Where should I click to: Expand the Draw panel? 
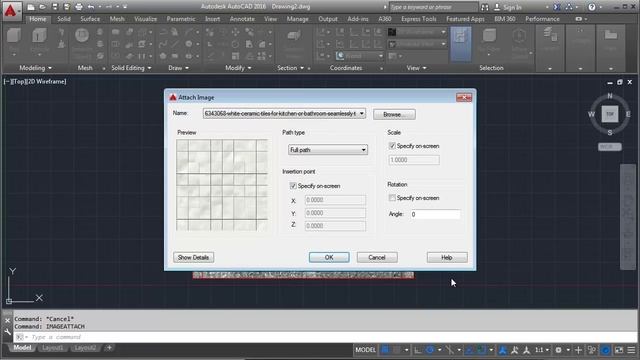click(x=178, y=68)
